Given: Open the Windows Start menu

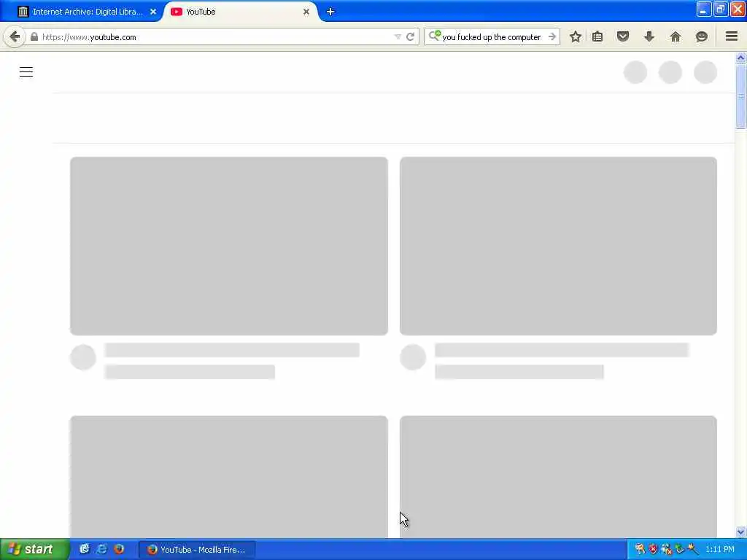Looking at the screenshot, I should click(x=34, y=550).
